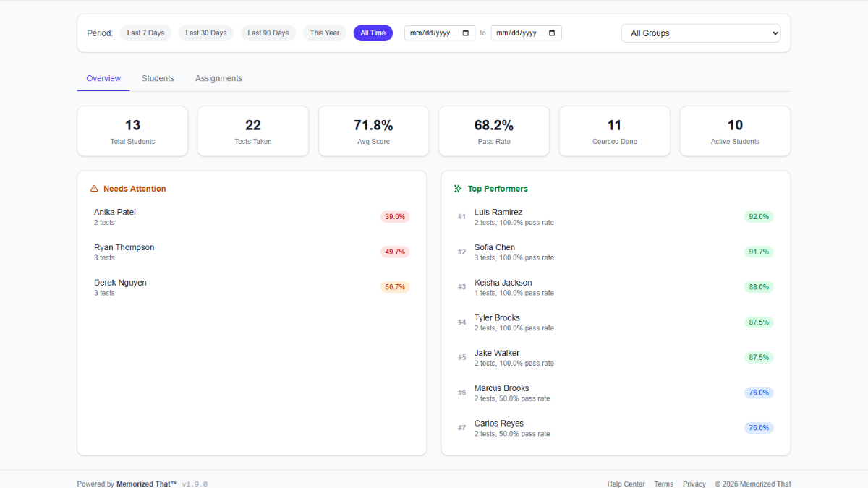Select Jake Walker in Top Performers

(616, 358)
